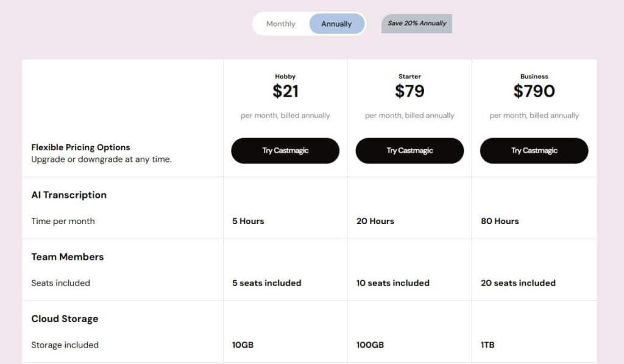The height and width of the screenshot is (364, 624).
Task: Click Try Castmagic under the Starter plan
Action: tap(409, 150)
